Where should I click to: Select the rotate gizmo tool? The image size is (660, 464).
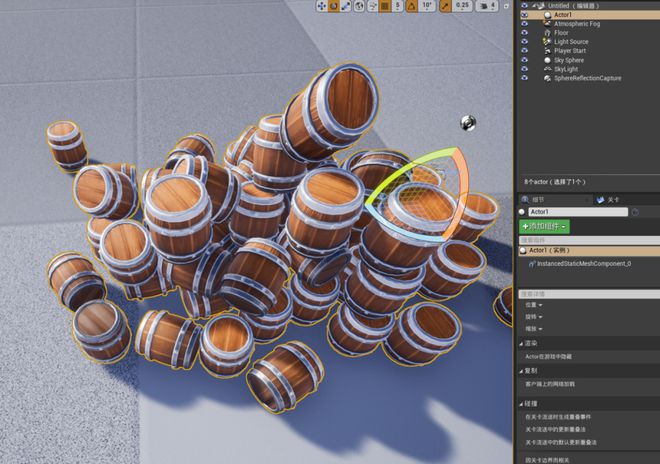click(x=333, y=6)
